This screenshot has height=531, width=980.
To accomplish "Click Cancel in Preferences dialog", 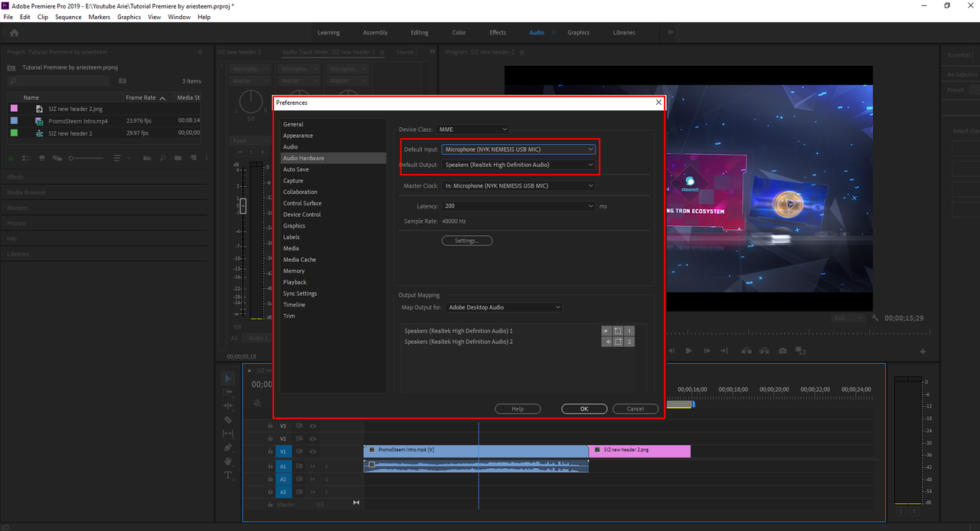I will point(635,409).
